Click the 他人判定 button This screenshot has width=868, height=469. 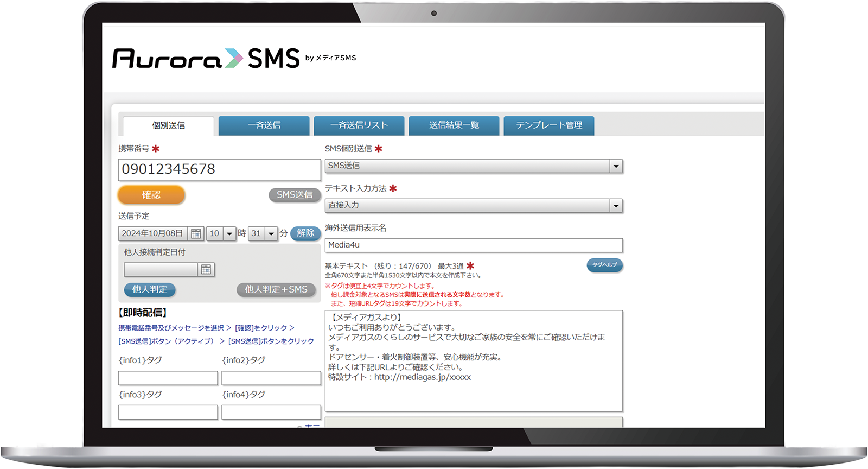click(x=150, y=289)
